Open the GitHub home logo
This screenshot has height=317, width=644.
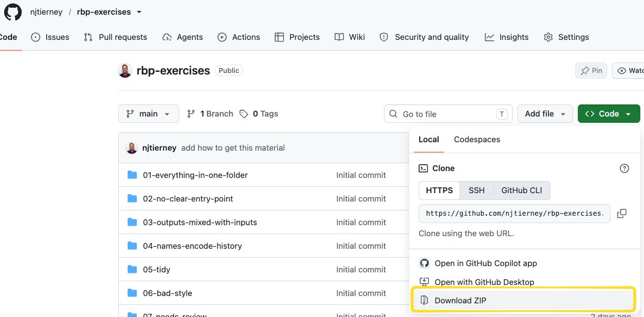(13, 12)
